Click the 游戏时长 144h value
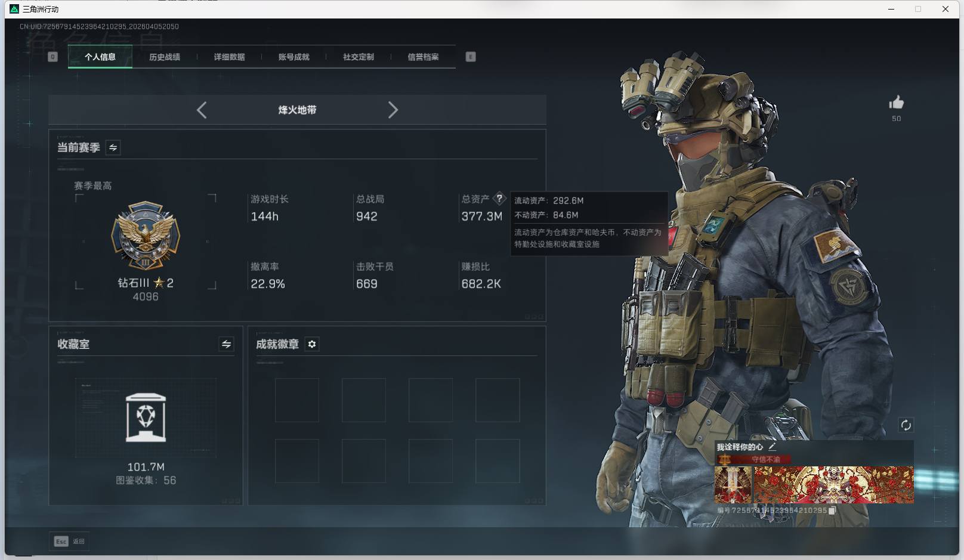Screen dimensions: 964x560 [265, 216]
